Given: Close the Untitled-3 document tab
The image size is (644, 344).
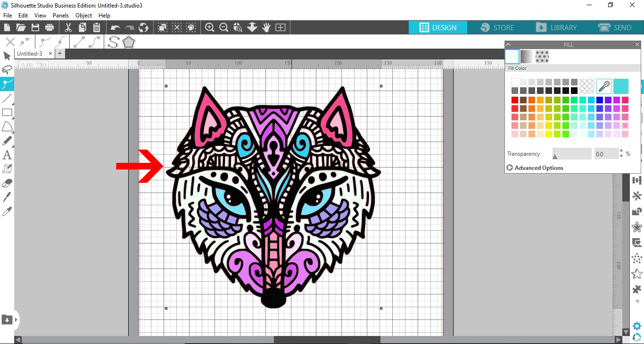Looking at the screenshot, I should 51,54.
